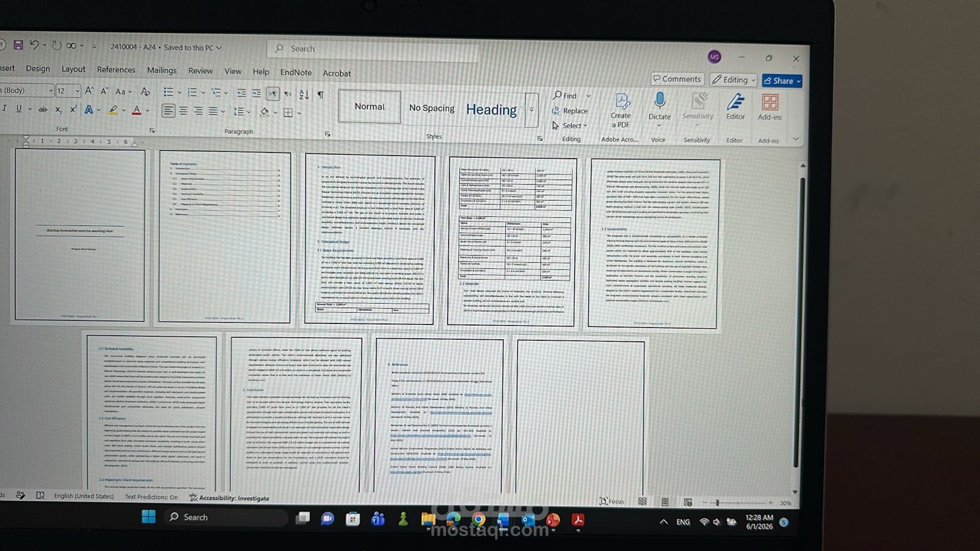Click the Redo icon in the title bar
This screenshot has height=551, width=980.
[x=56, y=46]
